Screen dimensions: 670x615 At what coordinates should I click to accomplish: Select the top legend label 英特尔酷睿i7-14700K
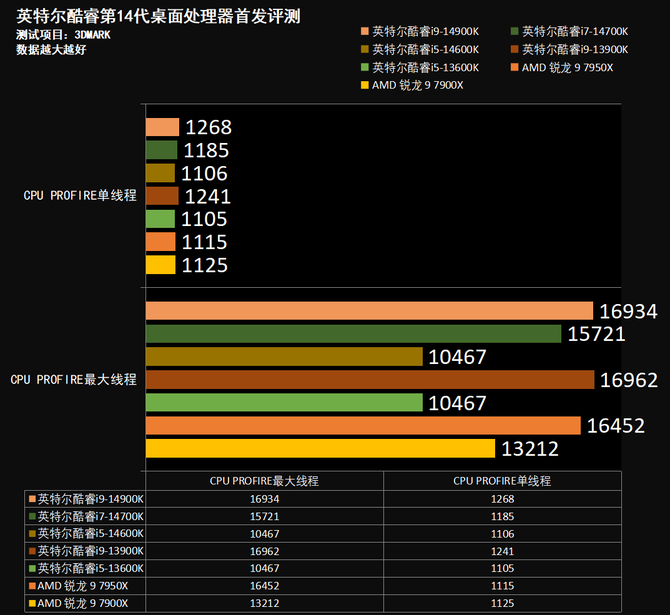tap(575, 31)
